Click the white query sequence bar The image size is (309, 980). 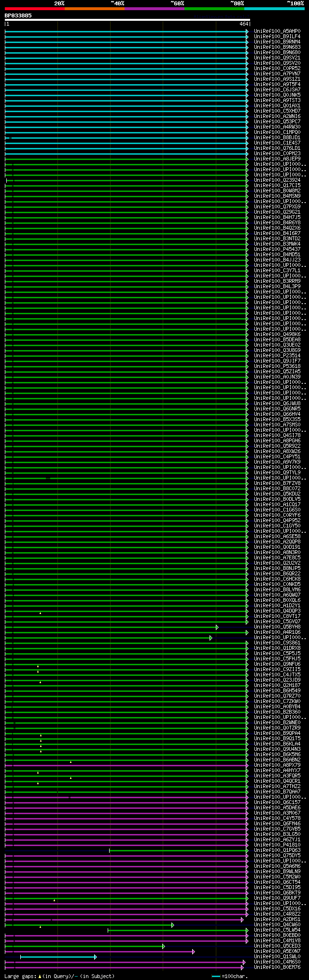127,20
